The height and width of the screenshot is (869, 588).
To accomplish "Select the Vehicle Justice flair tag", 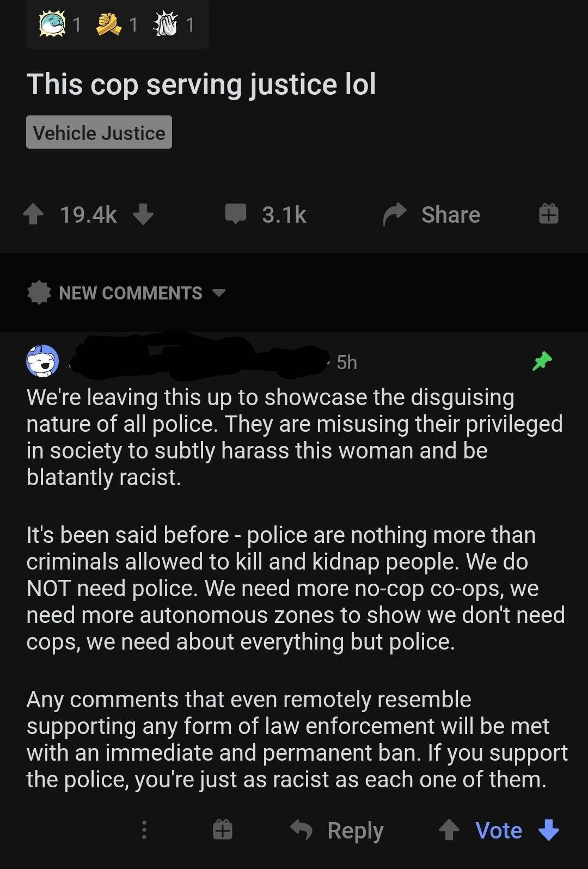I will click(x=99, y=131).
